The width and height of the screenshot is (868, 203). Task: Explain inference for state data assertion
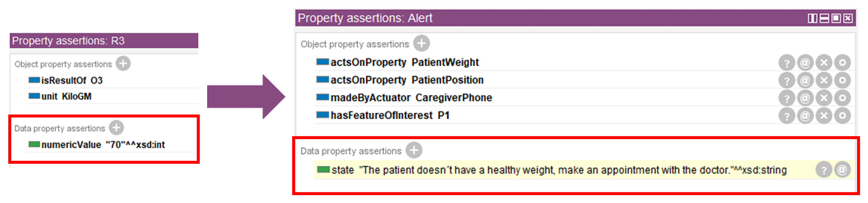824,170
